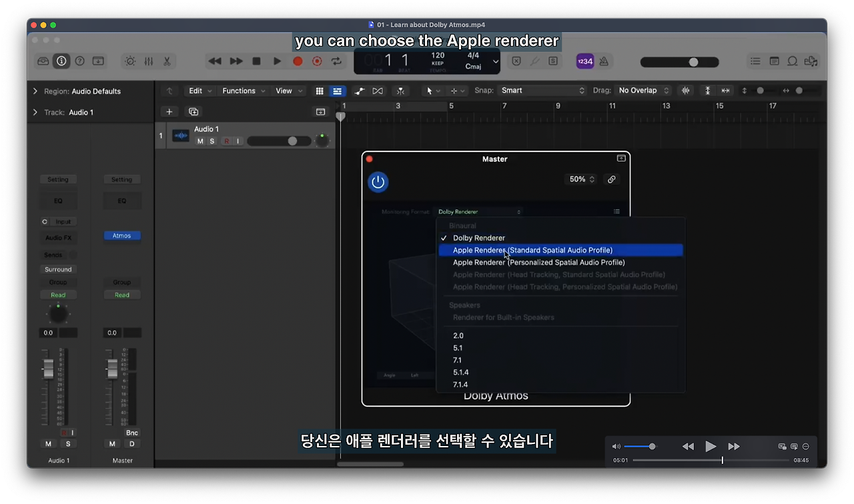Select the 5.1.4 speaker format
This screenshot has height=504, width=854.
[x=560, y=372]
